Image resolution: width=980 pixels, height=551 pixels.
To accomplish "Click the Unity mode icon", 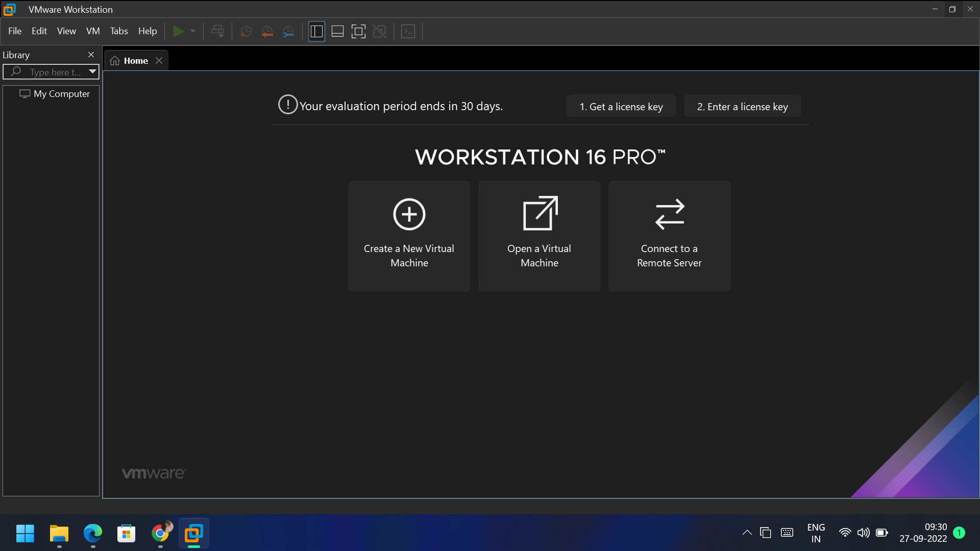I will pyautogui.click(x=380, y=31).
